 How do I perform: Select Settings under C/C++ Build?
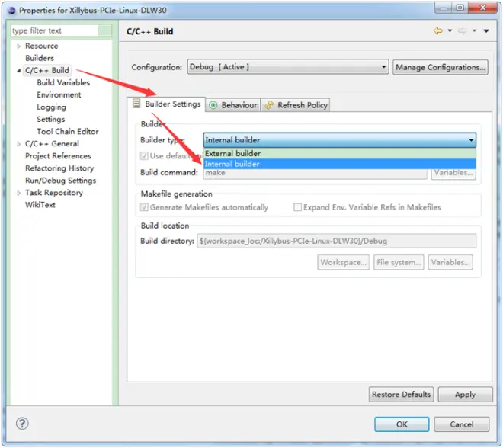[51, 120]
